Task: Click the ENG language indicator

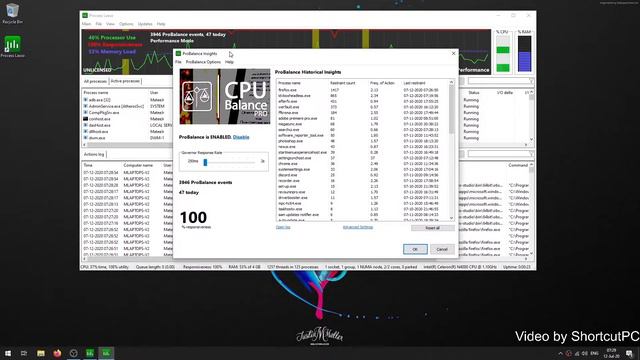Action: pyautogui.click(x=594, y=353)
